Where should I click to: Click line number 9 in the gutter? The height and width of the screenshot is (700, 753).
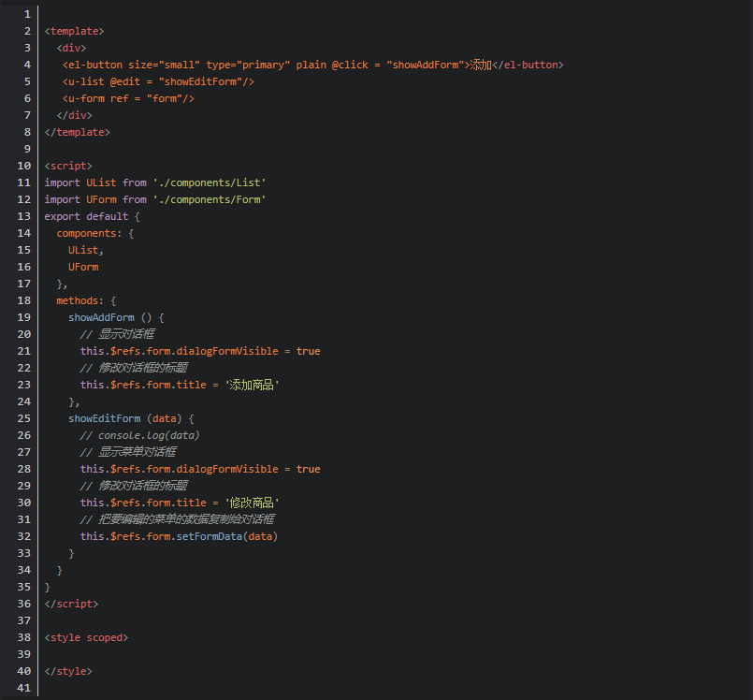tap(27, 149)
